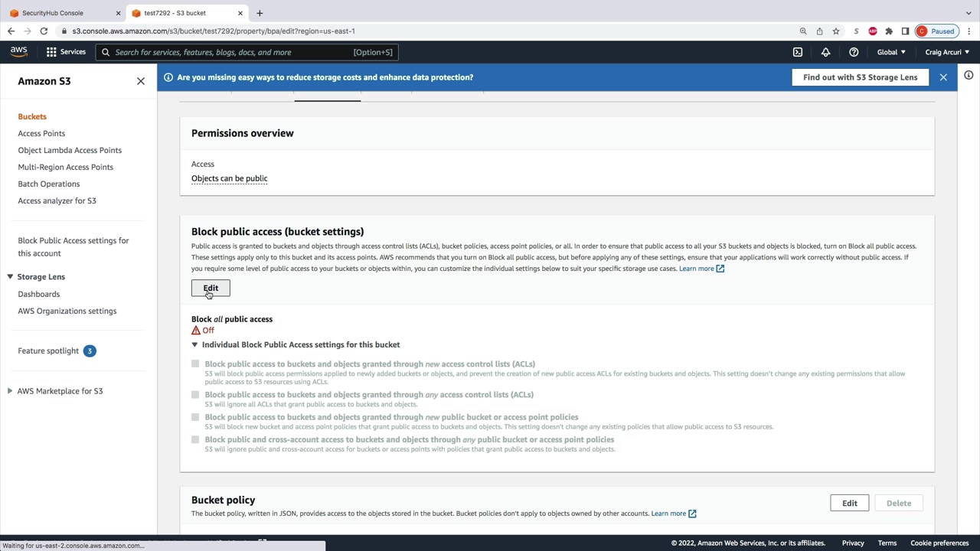This screenshot has height=551, width=980.
Task: Collapse Individual Block Public Access settings
Action: click(194, 345)
